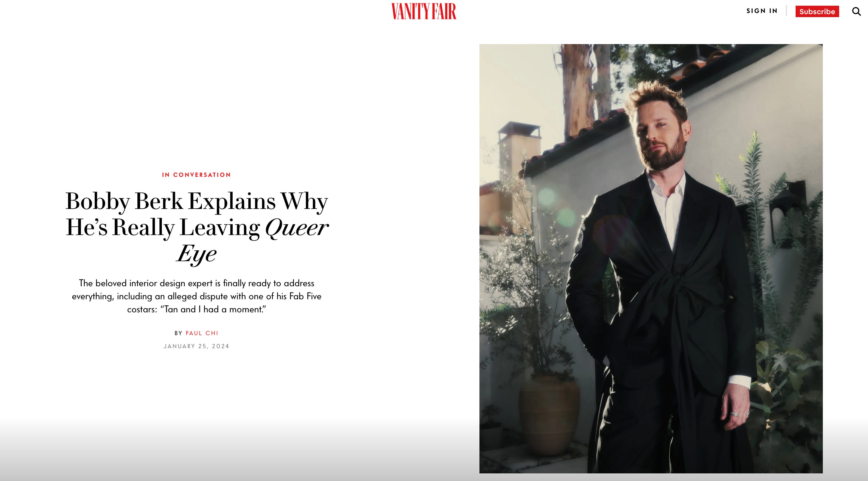This screenshot has width=868, height=481.
Task: Open the search magnifying glass icon
Action: [856, 11]
